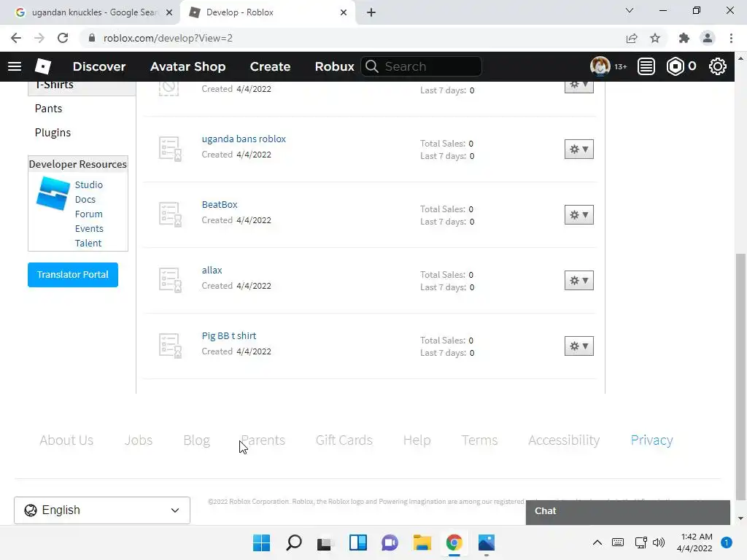Open the Roblox settings gear icon
This screenshot has width=747, height=560.
pos(718,66)
